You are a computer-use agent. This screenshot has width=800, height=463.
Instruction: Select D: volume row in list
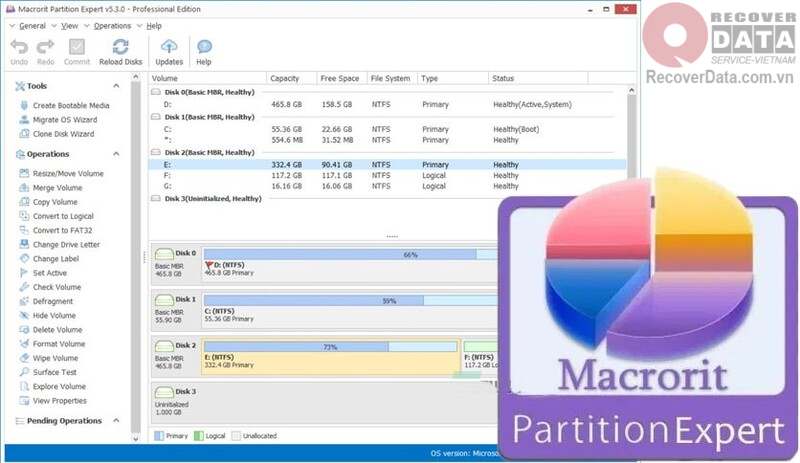coord(388,104)
